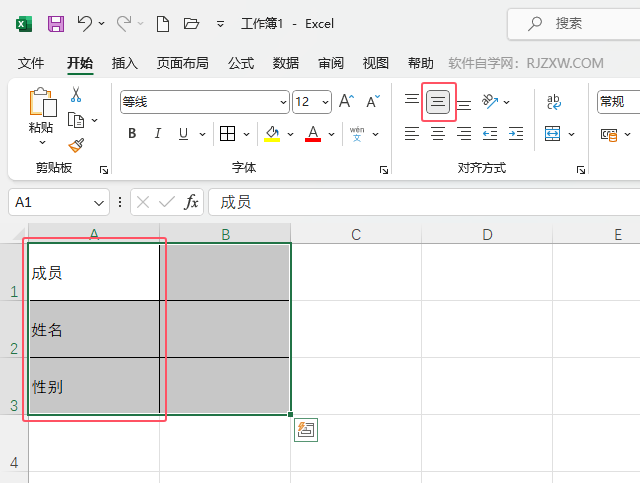Decrease font size with small A
The width and height of the screenshot is (640, 483).
pyautogui.click(x=373, y=101)
